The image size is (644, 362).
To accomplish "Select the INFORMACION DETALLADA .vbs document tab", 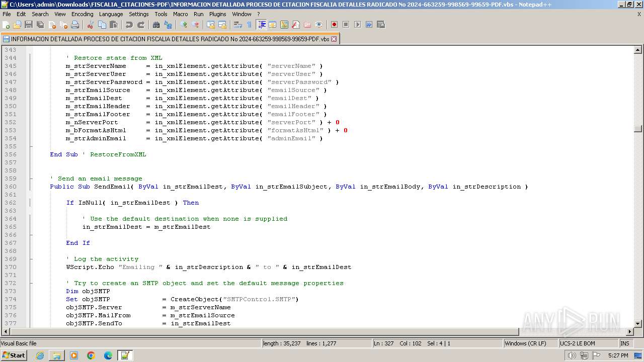I will coord(170,39).
